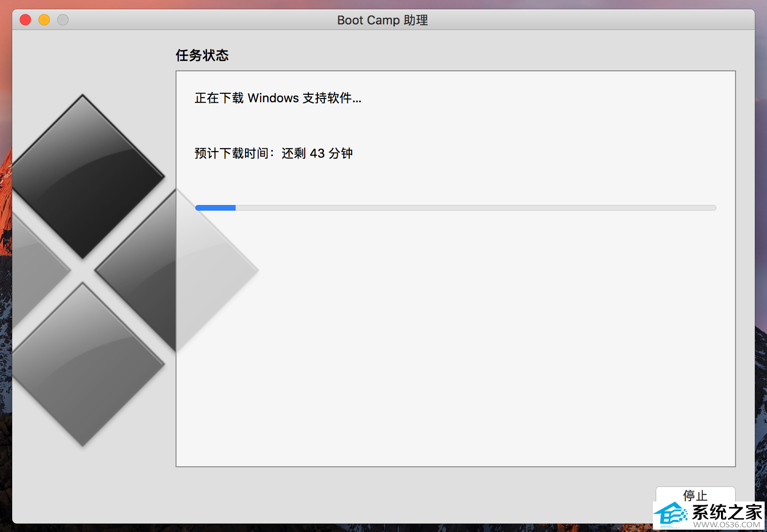Image resolution: width=767 pixels, height=532 pixels.
Task: Click the download progress bar
Action: pyautogui.click(x=455, y=208)
